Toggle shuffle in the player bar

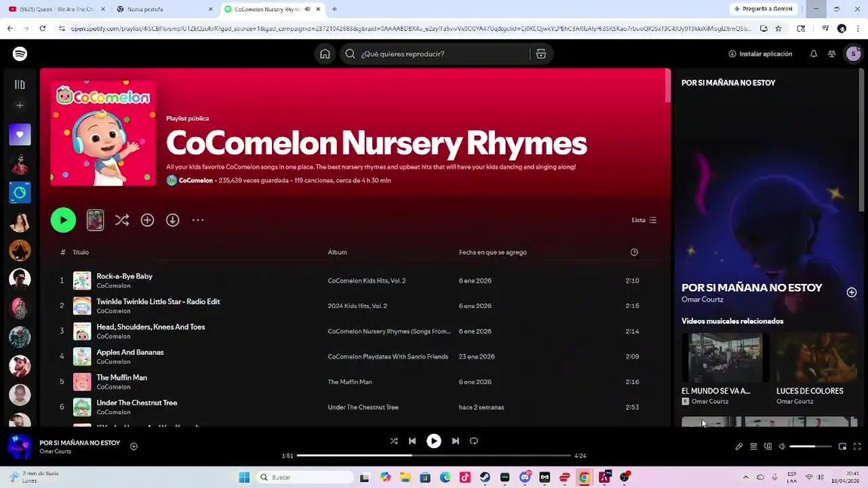pos(393,441)
